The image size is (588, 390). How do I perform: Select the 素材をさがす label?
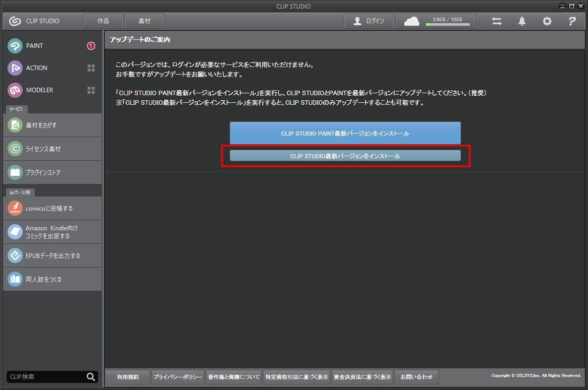(41, 125)
